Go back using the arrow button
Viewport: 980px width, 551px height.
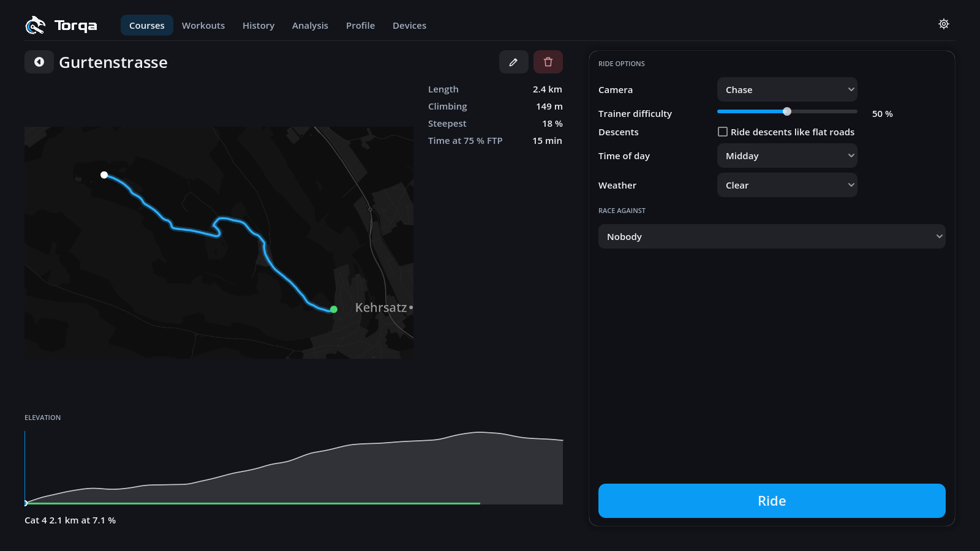39,62
